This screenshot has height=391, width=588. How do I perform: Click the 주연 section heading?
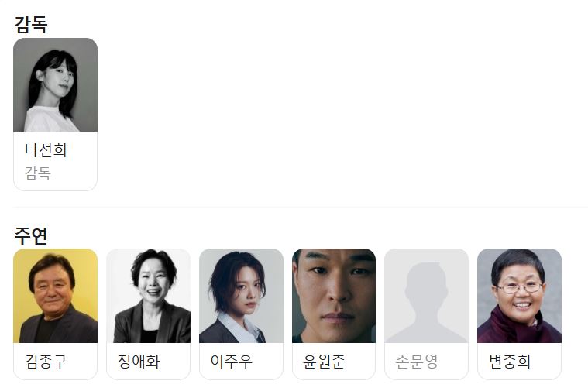pyautogui.click(x=31, y=235)
